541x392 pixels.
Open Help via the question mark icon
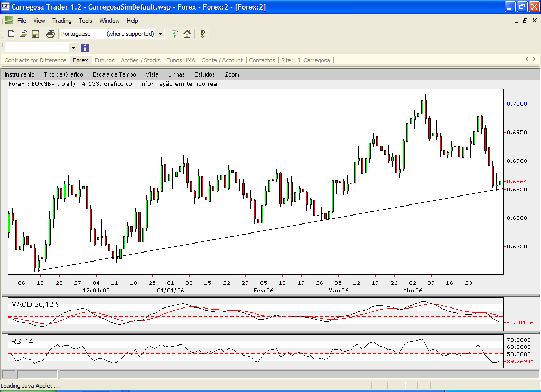click(x=201, y=33)
